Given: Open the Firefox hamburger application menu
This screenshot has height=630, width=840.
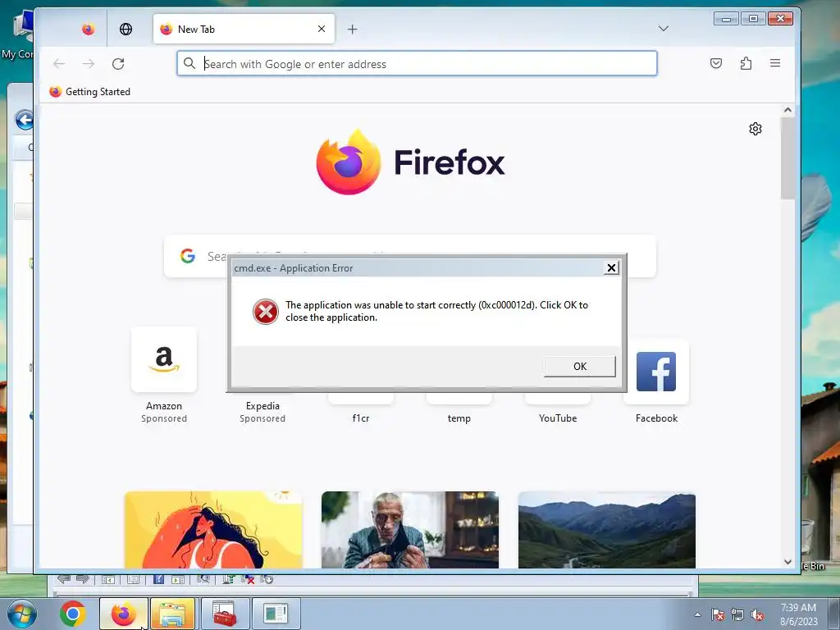Looking at the screenshot, I should (x=775, y=63).
